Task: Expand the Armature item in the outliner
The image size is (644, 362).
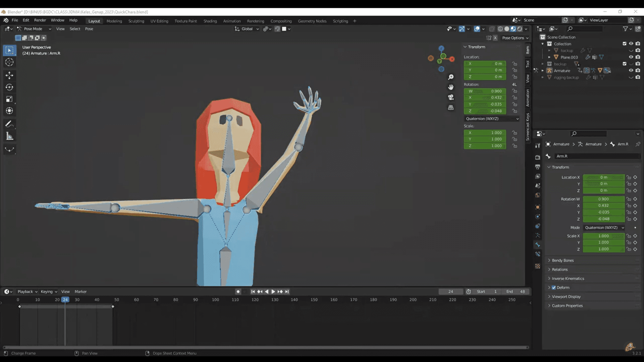Action: [542, 70]
